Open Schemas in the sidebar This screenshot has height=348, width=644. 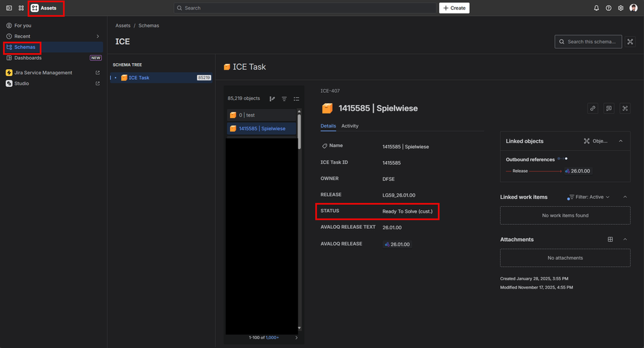(x=54, y=47)
